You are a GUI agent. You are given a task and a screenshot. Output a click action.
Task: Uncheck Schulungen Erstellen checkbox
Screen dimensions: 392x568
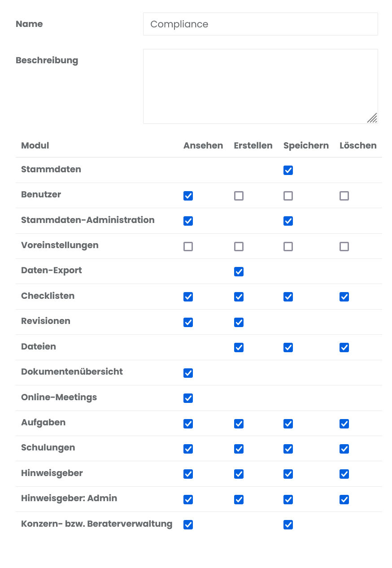point(239,449)
